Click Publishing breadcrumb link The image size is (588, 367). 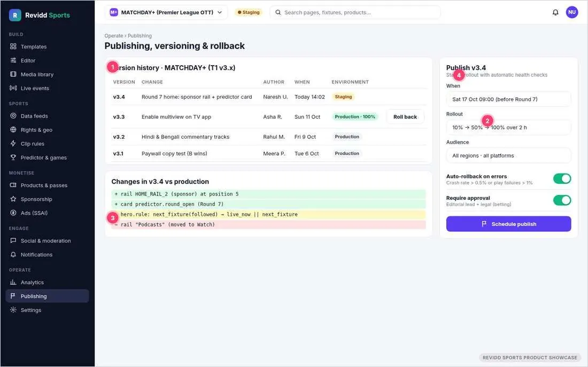pos(140,36)
